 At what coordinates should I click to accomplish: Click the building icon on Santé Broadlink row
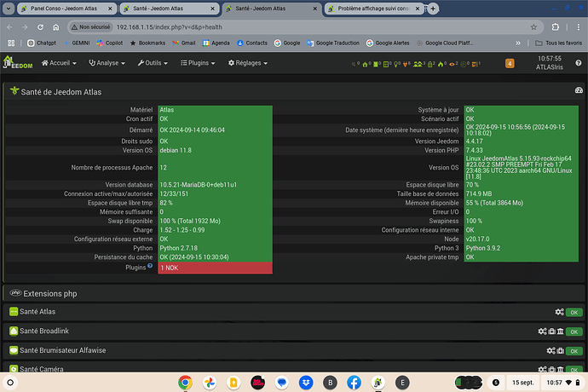coord(560,331)
